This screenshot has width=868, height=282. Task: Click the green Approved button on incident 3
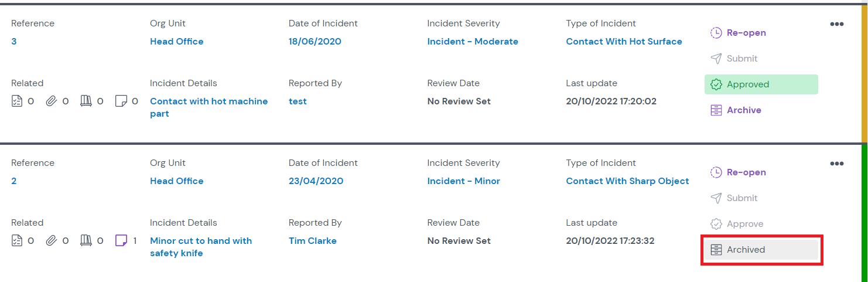pos(761,84)
